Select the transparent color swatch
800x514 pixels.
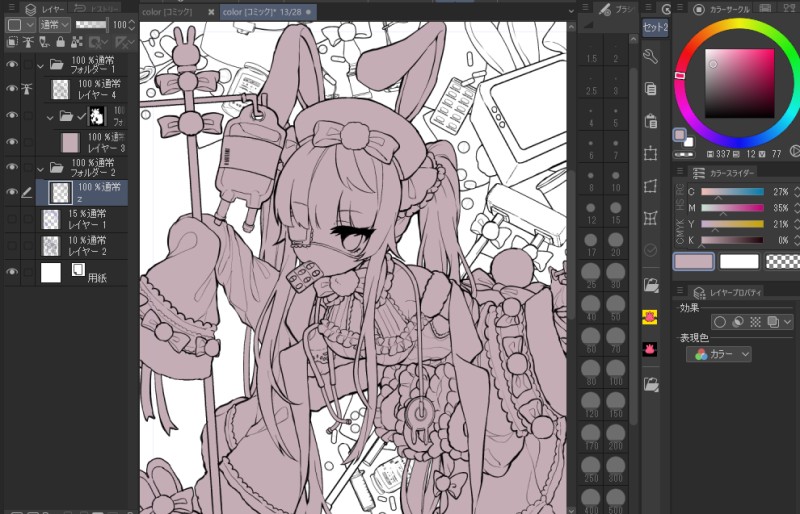(782, 262)
